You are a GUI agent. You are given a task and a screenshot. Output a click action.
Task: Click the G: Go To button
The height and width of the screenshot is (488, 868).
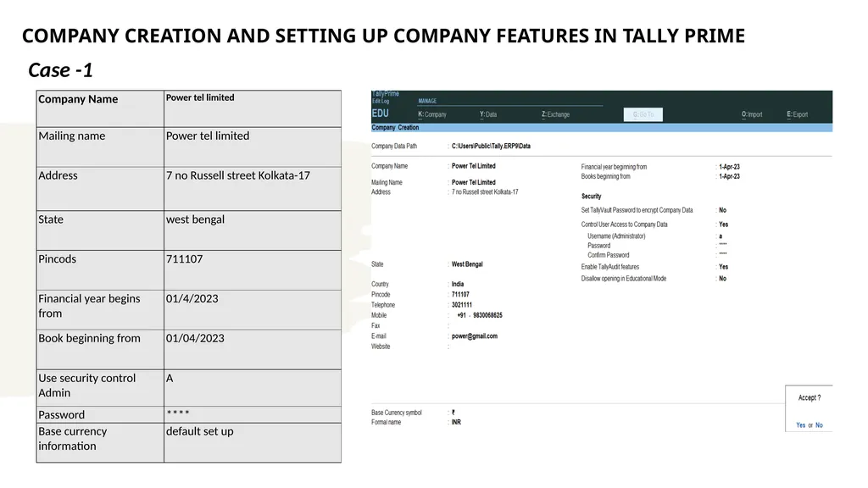pyautogui.click(x=643, y=114)
